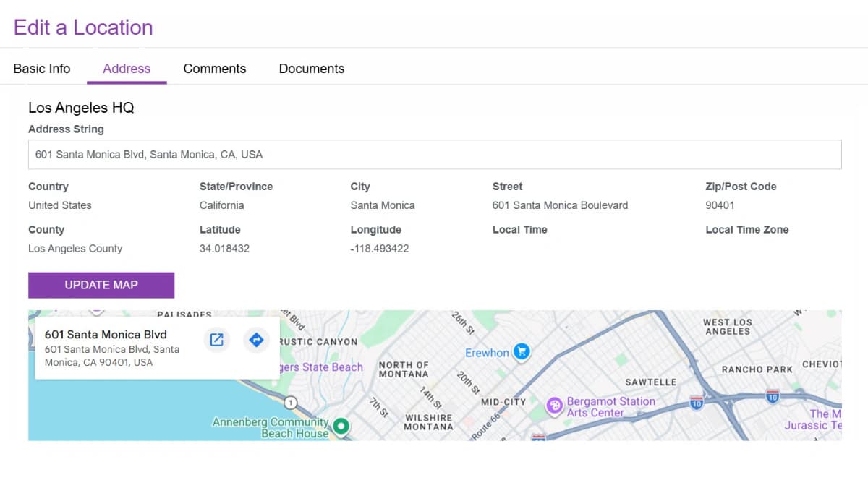This screenshot has height=488, width=868.
Task: Select the Address tab
Action: (x=127, y=69)
